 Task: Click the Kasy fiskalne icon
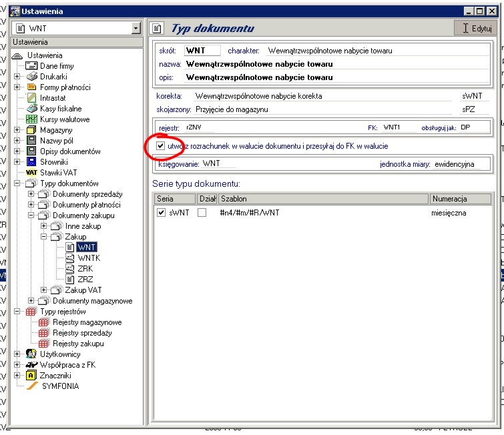coord(31,109)
